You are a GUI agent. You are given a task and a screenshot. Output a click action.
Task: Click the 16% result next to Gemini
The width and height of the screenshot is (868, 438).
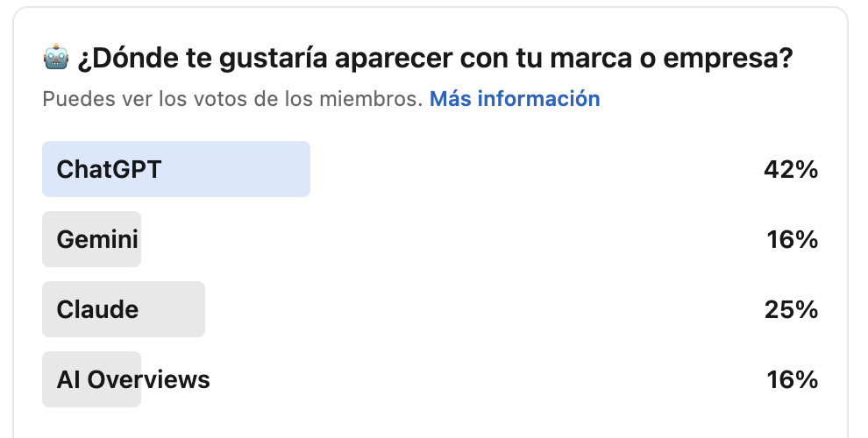click(x=793, y=239)
